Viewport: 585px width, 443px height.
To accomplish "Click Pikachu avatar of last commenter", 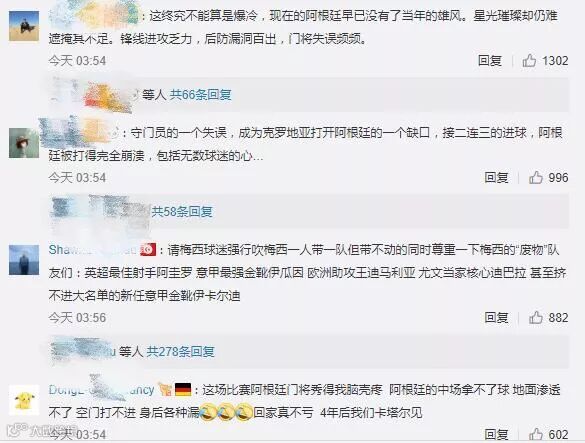I will [24, 400].
